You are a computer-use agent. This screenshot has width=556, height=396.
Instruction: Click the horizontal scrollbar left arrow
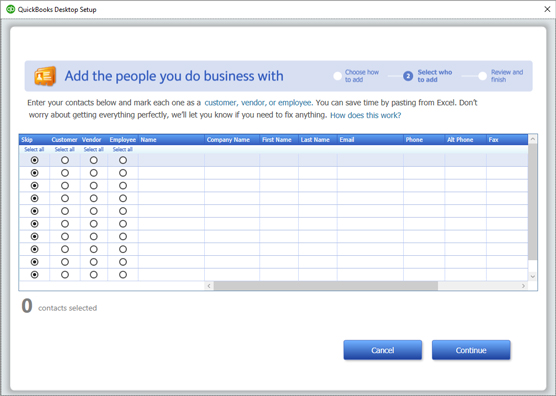(209, 286)
